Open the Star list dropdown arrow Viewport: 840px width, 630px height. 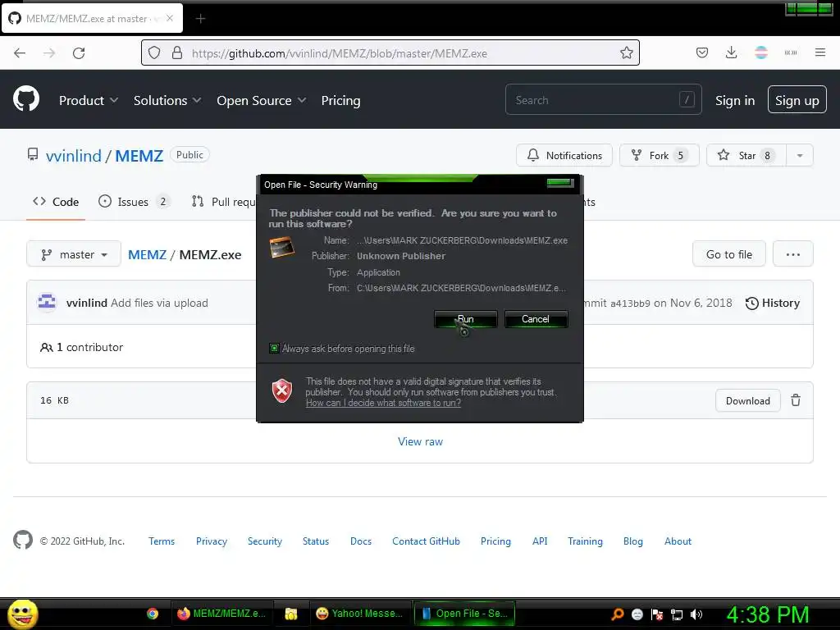pos(799,155)
